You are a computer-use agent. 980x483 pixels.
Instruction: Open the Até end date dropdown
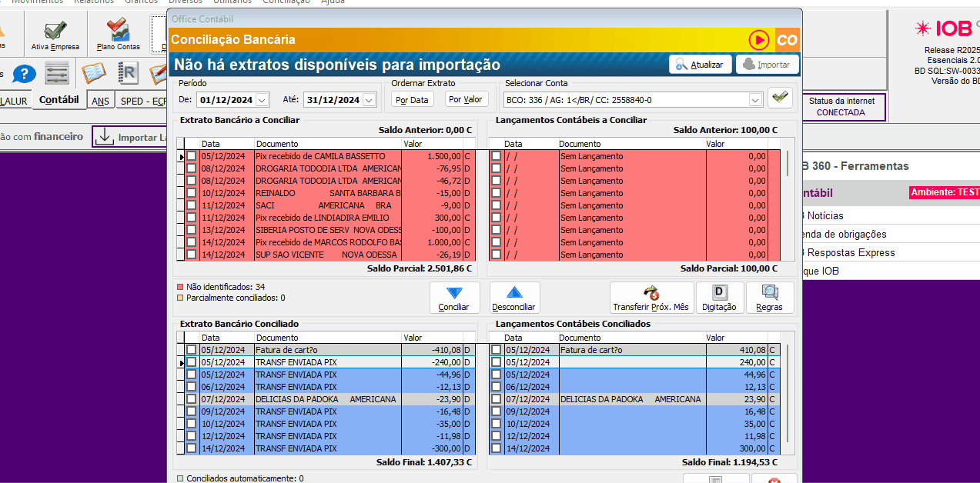click(x=369, y=100)
